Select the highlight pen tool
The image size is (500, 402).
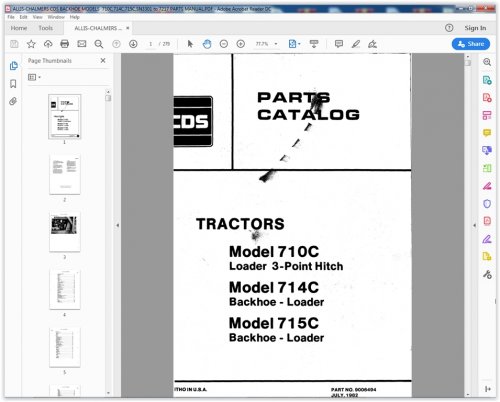356,44
